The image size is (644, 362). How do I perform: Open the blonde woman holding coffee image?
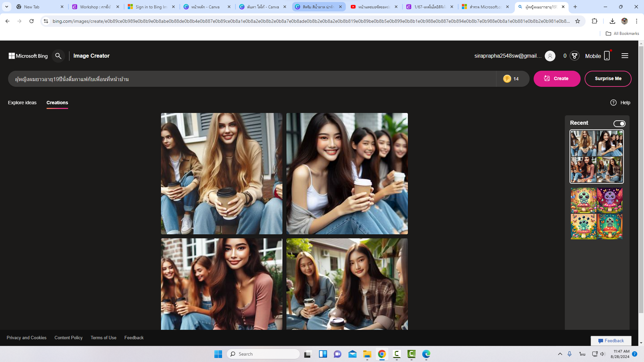[x=221, y=173]
